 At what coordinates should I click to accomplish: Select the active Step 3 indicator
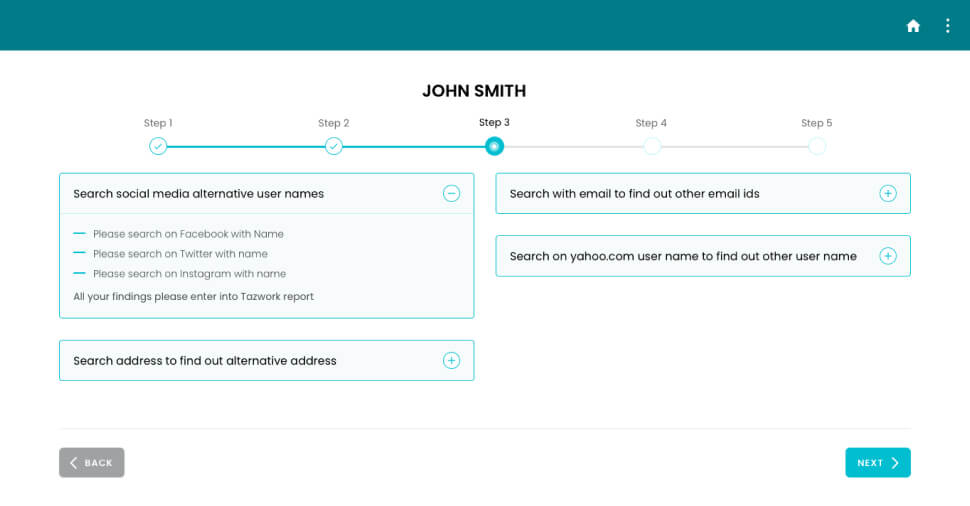(494, 147)
